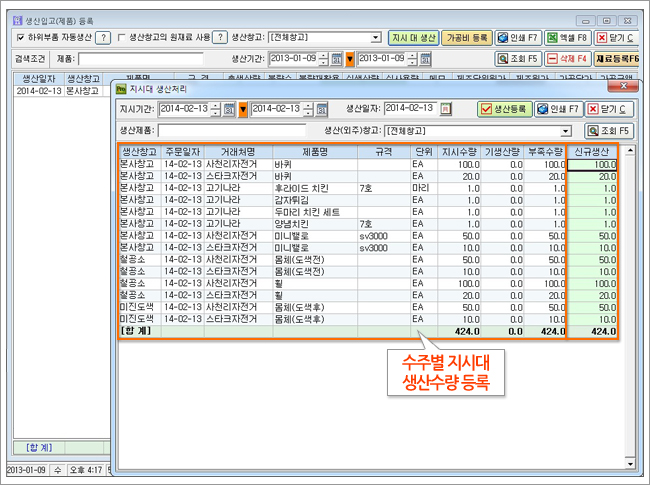650x485 pixels.
Task: Click the 가공비 등록 button
Action: click(x=467, y=38)
